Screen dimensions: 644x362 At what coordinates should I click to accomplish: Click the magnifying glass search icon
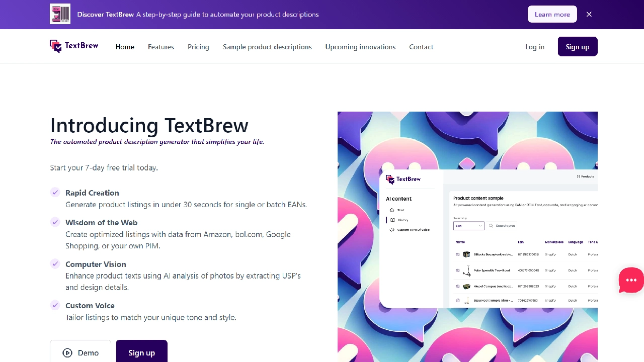tap(491, 226)
